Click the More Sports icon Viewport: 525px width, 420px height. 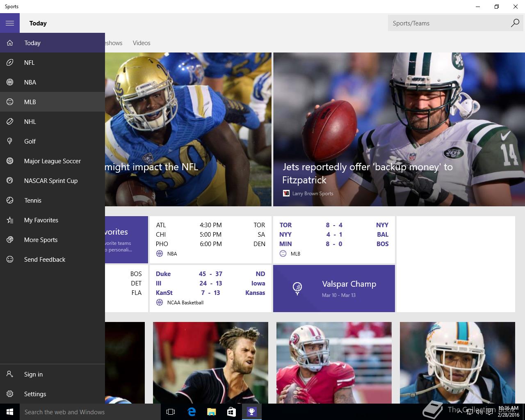coord(10,240)
